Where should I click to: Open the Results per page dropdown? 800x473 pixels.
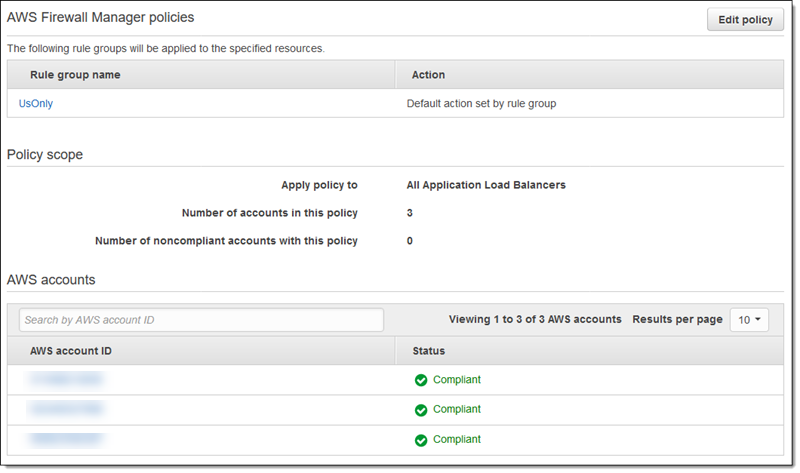749,319
